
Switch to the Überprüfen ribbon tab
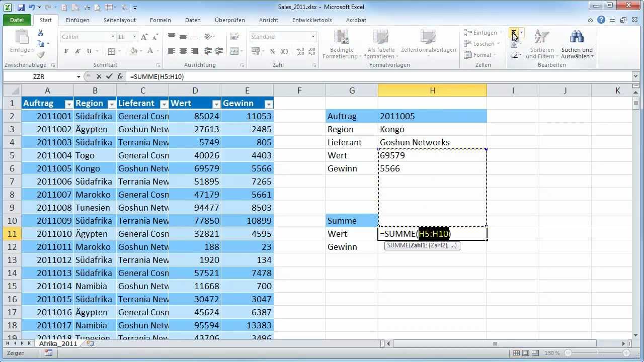pos(230,20)
